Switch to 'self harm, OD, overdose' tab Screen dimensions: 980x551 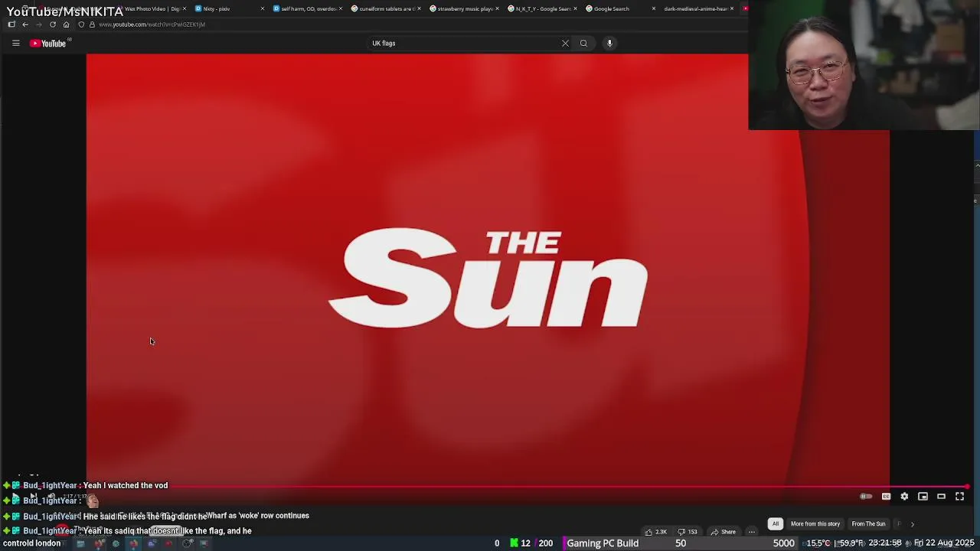pyautogui.click(x=308, y=8)
